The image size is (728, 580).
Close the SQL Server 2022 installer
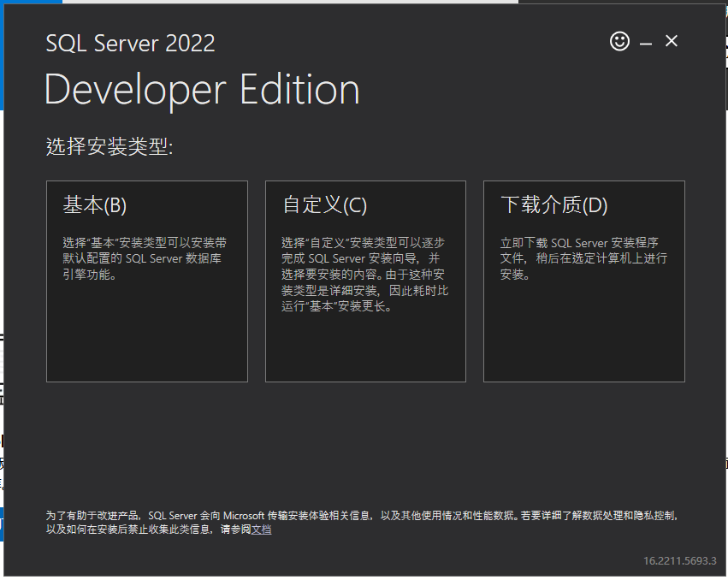tap(672, 41)
